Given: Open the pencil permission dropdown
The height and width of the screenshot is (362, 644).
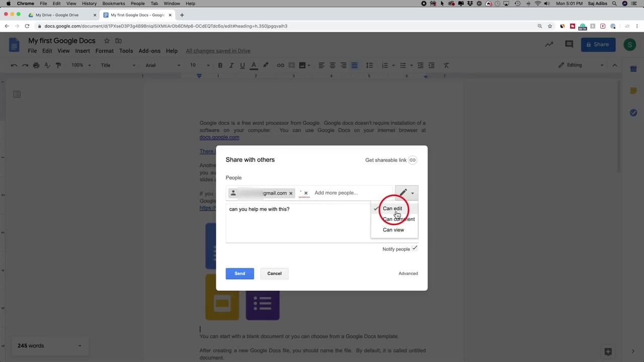Looking at the screenshot, I should pos(407,193).
